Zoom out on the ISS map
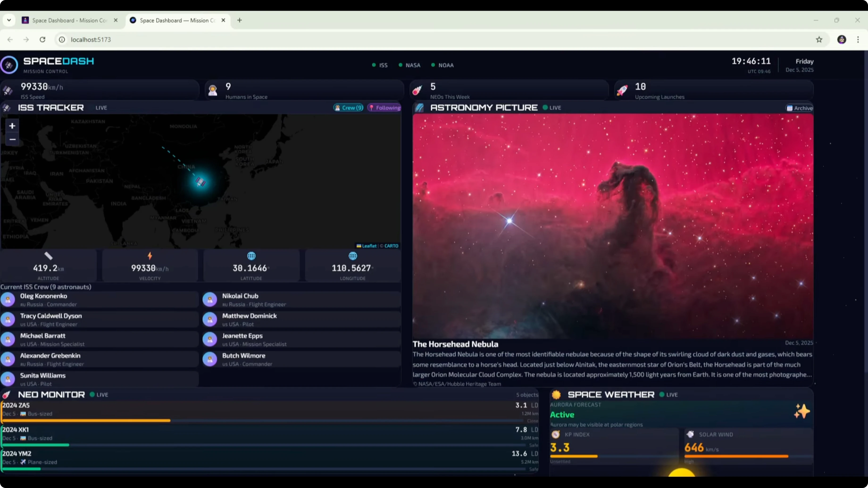868x488 pixels. [12, 139]
